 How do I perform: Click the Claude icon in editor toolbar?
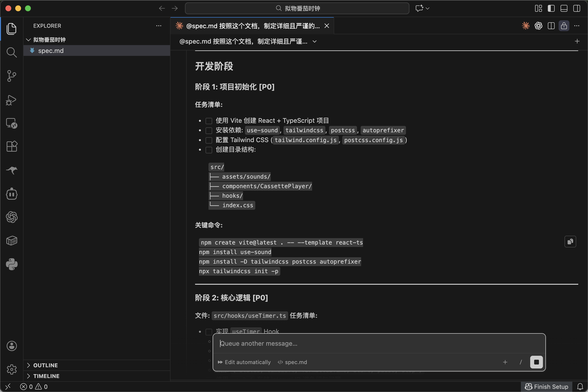526,26
